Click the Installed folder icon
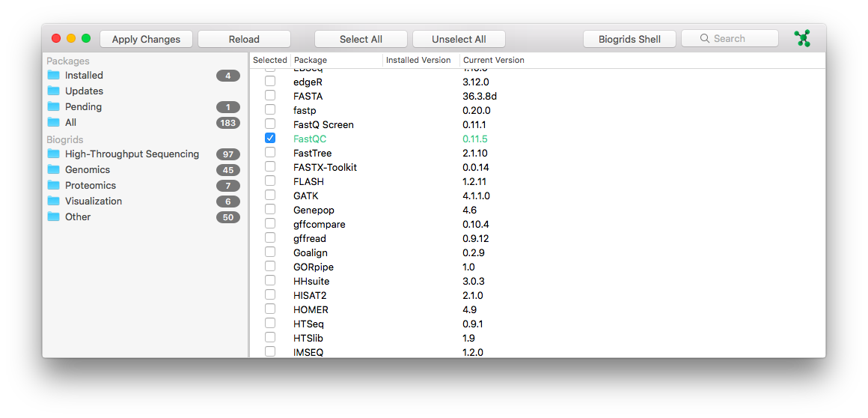 [53, 75]
